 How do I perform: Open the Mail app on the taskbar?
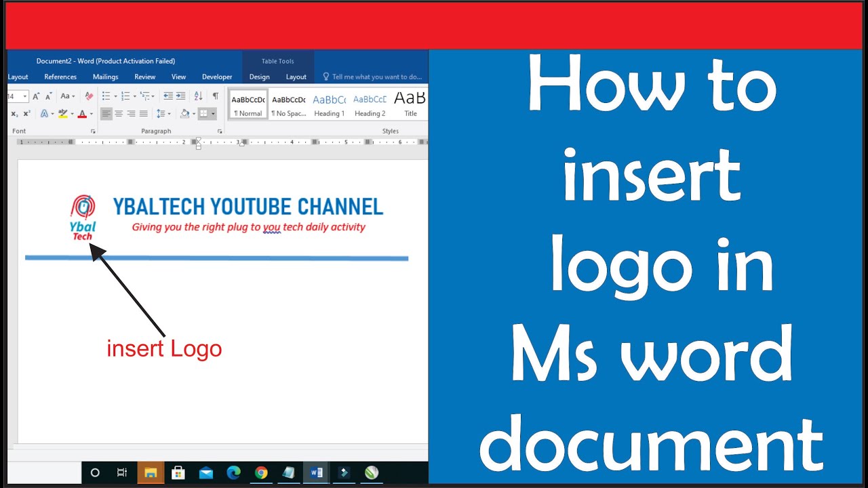[x=206, y=472]
